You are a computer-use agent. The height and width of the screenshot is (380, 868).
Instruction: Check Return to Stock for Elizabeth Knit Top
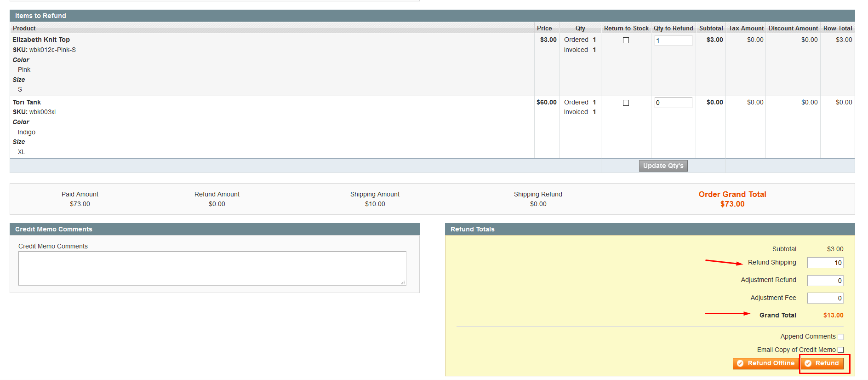tap(626, 40)
